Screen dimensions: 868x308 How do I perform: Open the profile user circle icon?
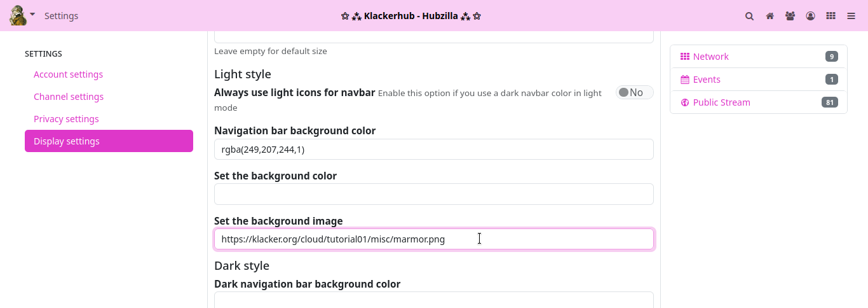pyautogui.click(x=810, y=16)
